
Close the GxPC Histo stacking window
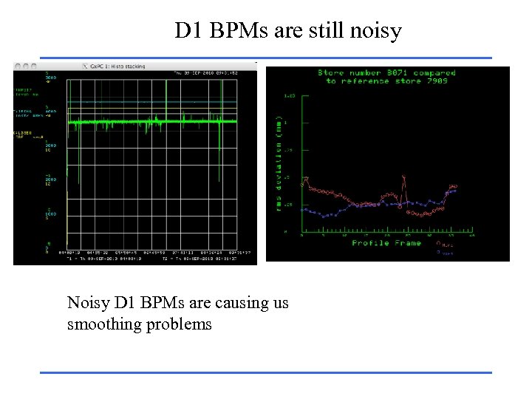(18, 66)
